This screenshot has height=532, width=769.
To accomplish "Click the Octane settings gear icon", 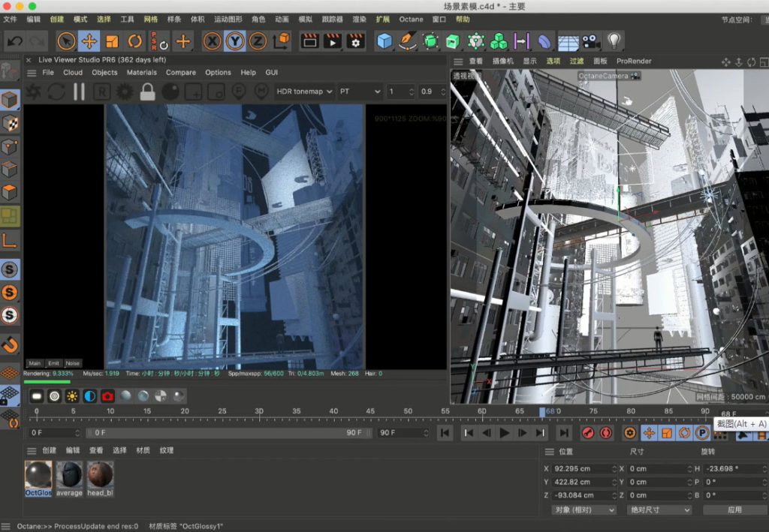I will tap(125, 92).
